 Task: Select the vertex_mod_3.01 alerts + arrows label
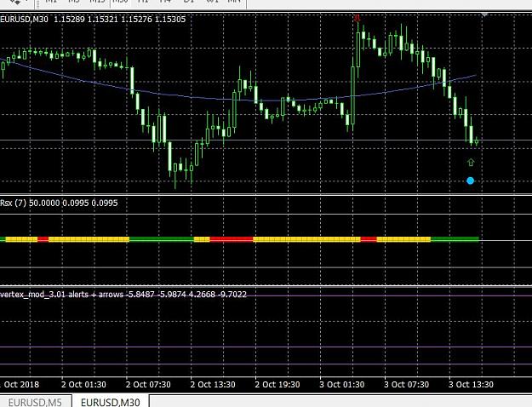coord(123,295)
